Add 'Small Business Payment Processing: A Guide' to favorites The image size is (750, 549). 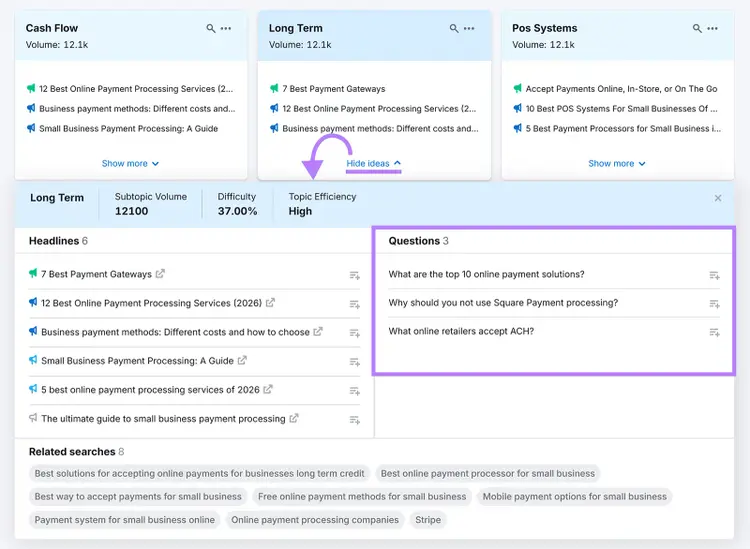(x=354, y=362)
